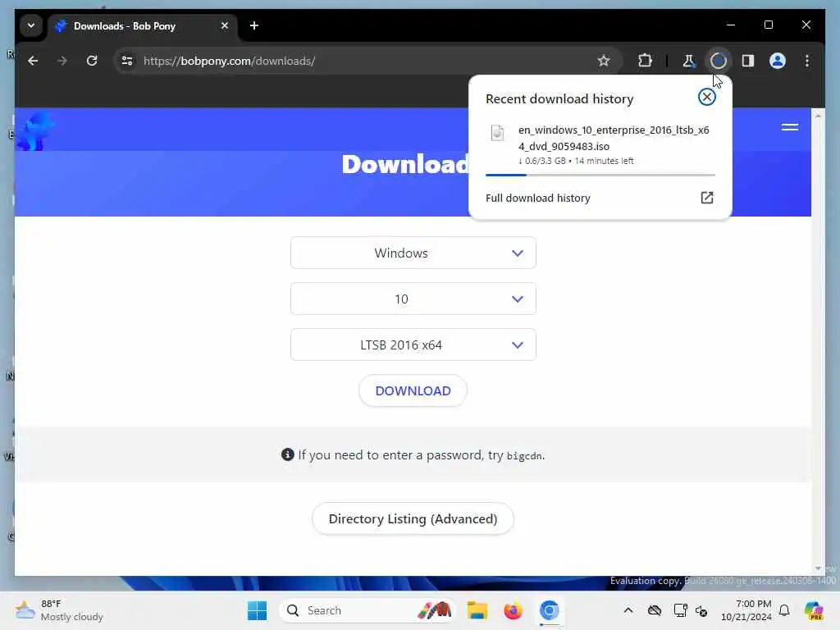This screenshot has width=840, height=630.
Task: Open the Extensions puzzle icon
Action: tap(645, 61)
